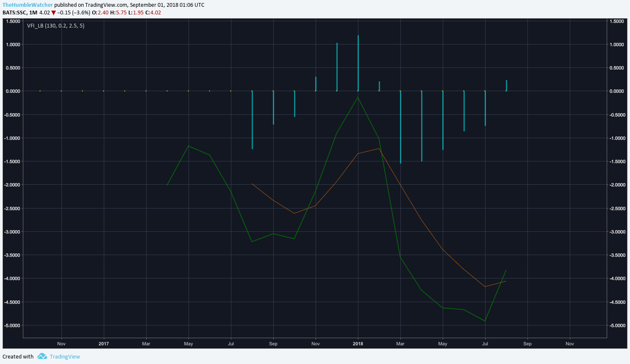
Task: Click the low price value L:1.95
Action: pos(136,13)
